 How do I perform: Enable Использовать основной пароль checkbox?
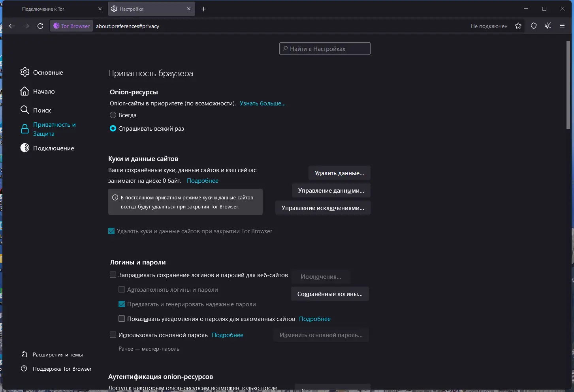tap(113, 335)
